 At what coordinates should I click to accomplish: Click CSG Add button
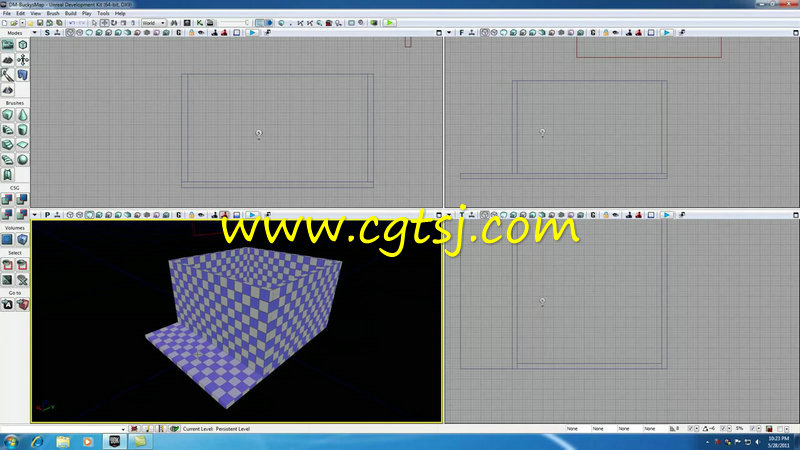[x=8, y=199]
